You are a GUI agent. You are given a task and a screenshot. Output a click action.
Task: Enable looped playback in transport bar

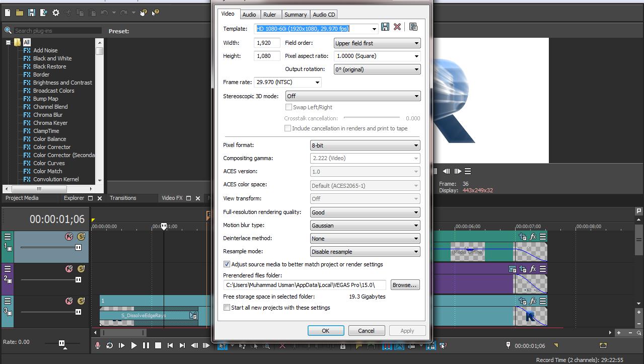click(x=110, y=346)
